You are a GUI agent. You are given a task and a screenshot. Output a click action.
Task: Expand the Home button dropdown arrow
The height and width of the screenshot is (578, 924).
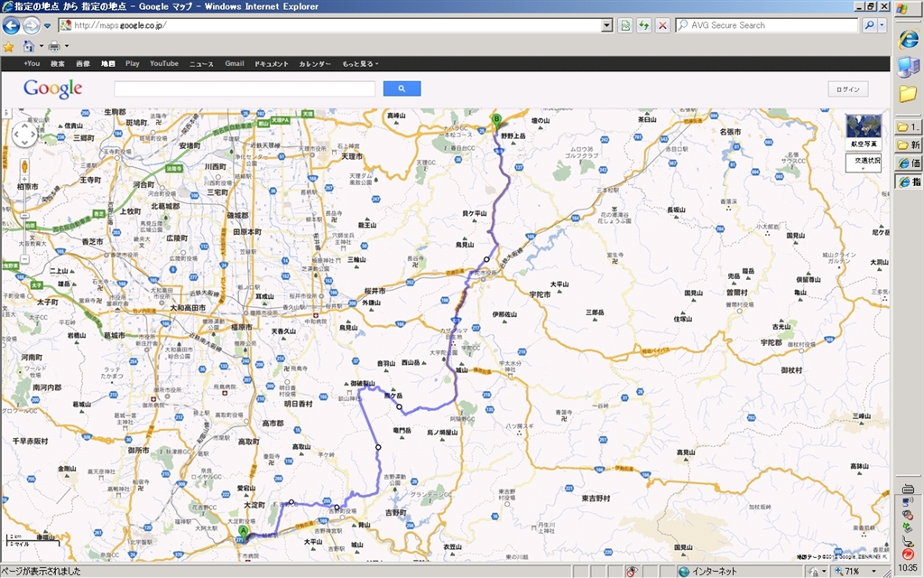(x=41, y=46)
